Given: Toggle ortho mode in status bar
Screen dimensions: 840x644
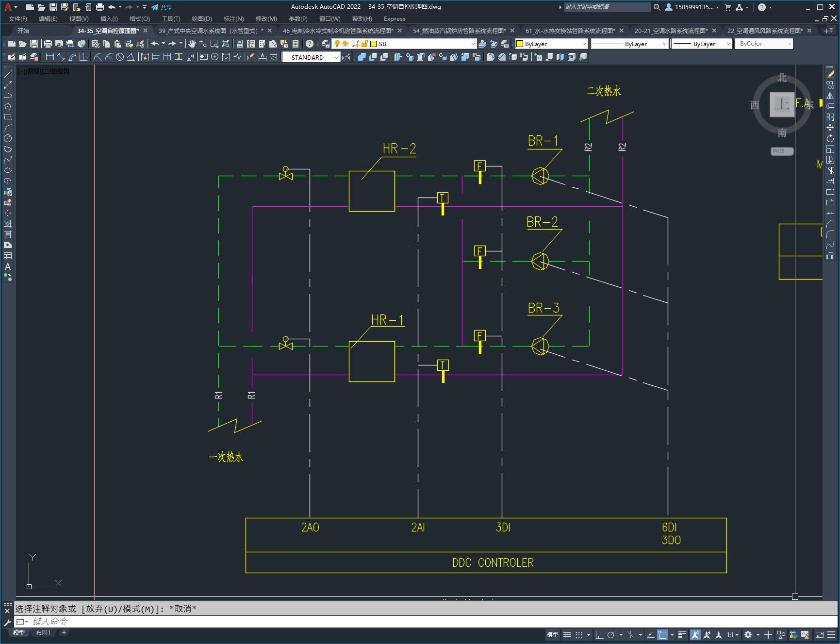Looking at the screenshot, I should click(x=599, y=634).
